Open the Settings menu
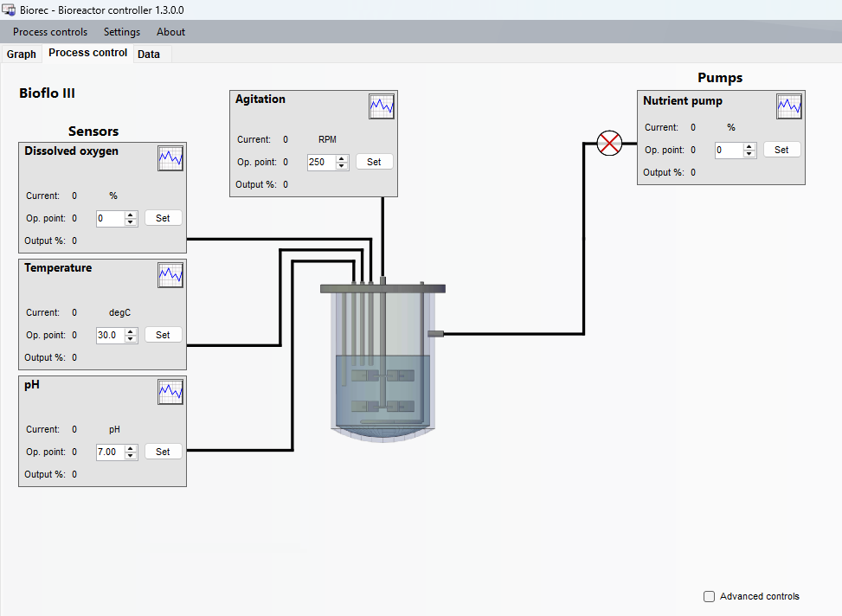This screenshot has width=842, height=616. point(122,32)
